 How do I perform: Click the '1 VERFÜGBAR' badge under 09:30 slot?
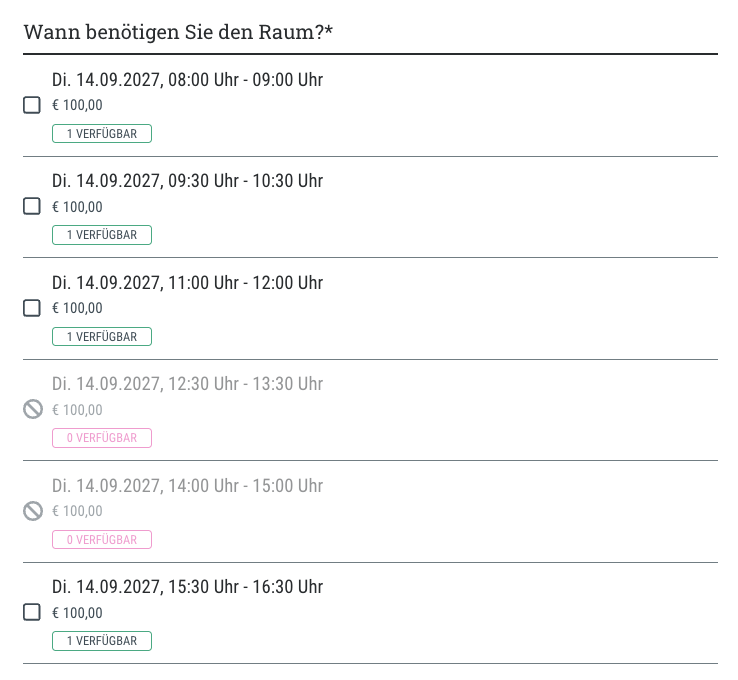point(102,235)
